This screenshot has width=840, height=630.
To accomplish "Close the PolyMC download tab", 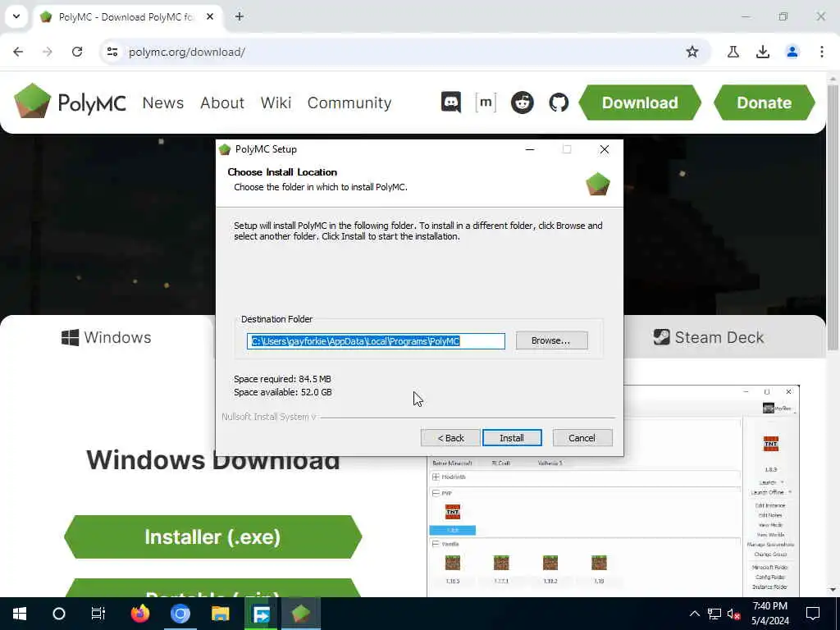I will (210, 16).
